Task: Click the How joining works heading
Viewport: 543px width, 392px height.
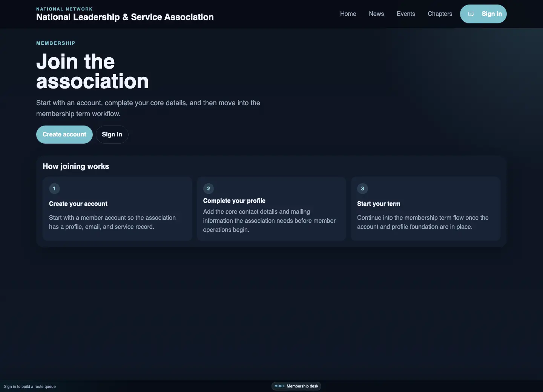Action: 76,166
